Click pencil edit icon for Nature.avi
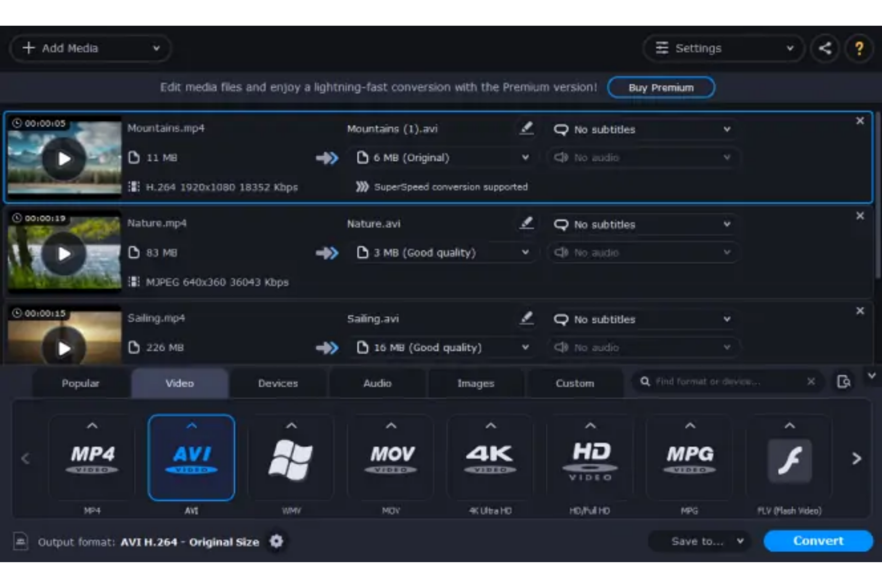The width and height of the screenshot is (882, 588). 526,223
